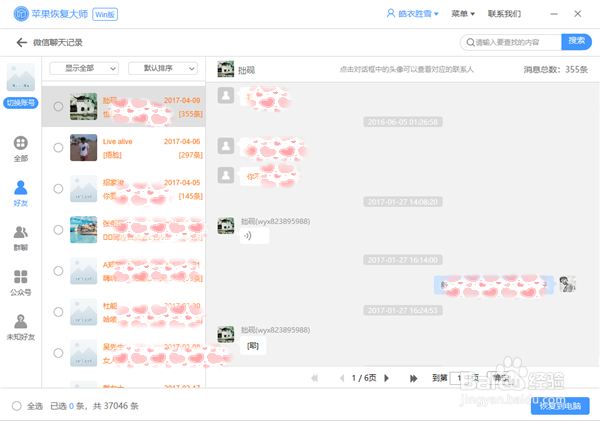Screen dimensions: 600x421
Task: Click the house avatar in conversation list
Action: tap(83, 106)
